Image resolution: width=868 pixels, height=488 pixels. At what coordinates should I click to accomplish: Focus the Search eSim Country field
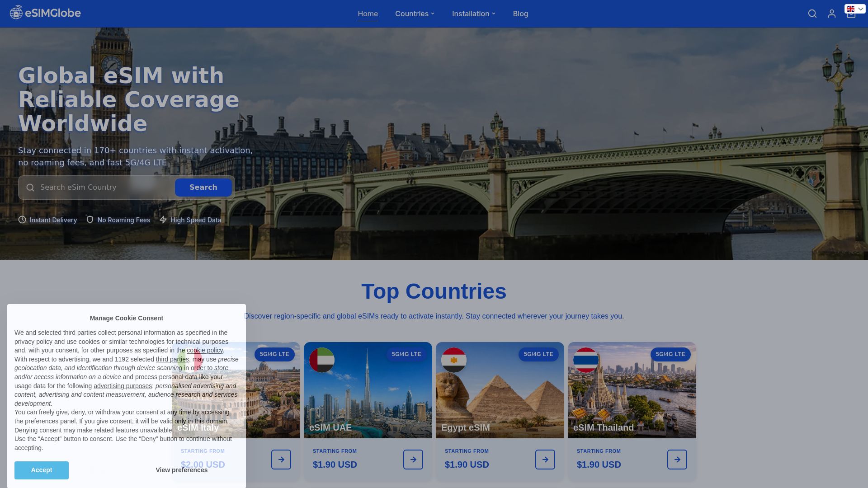(105, 188)
